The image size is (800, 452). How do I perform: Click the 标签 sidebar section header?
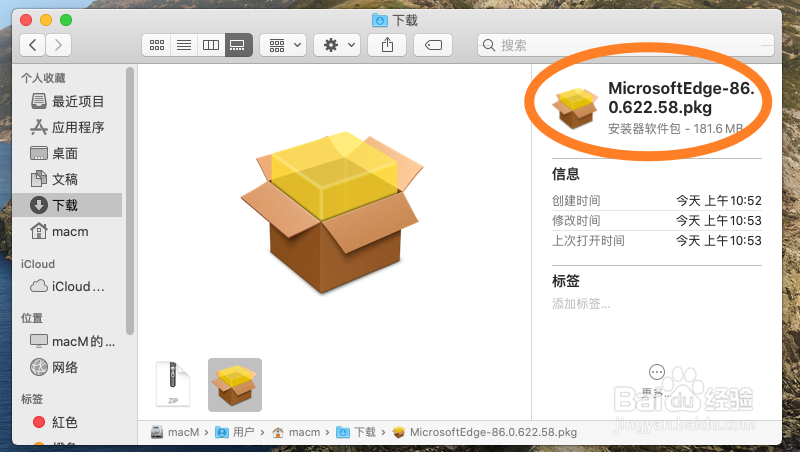pyautogui.click(x=32, y=398)
